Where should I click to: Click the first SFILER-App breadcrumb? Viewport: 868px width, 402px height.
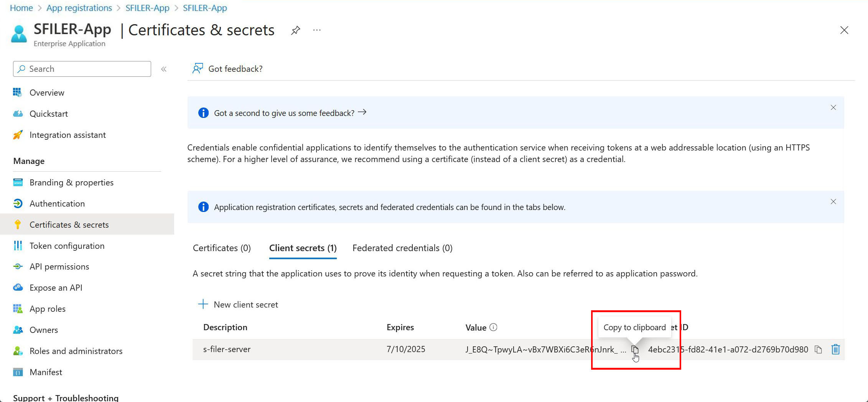(x=147, y=8)
